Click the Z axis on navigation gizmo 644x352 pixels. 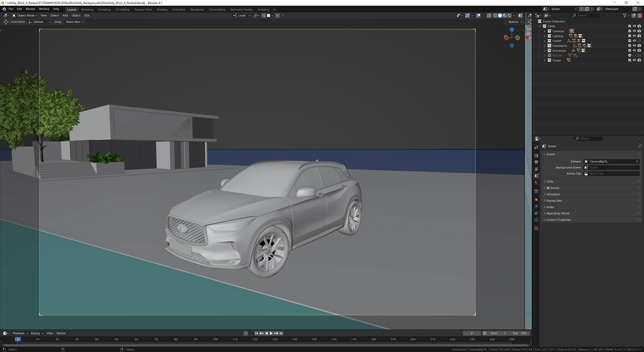[x=512, y=30]
